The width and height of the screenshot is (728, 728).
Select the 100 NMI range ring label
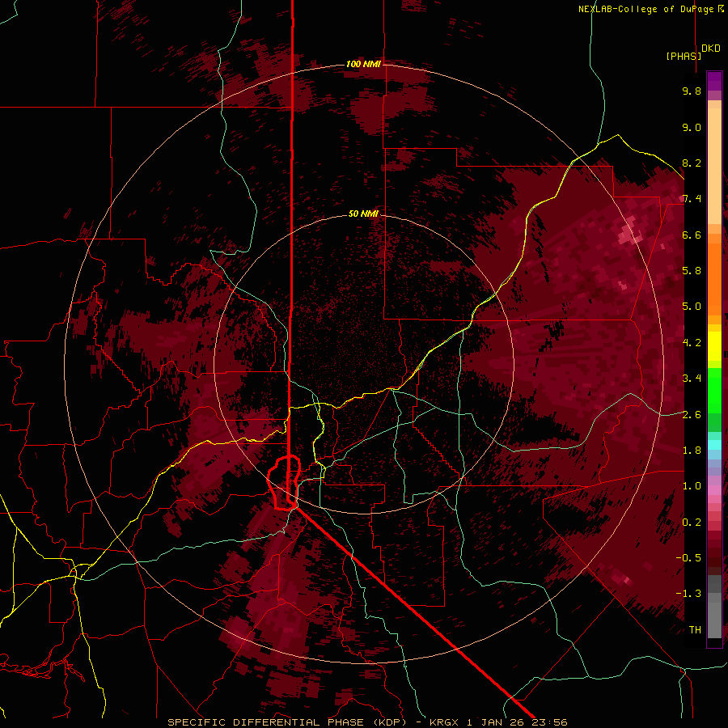pos(363,64)
